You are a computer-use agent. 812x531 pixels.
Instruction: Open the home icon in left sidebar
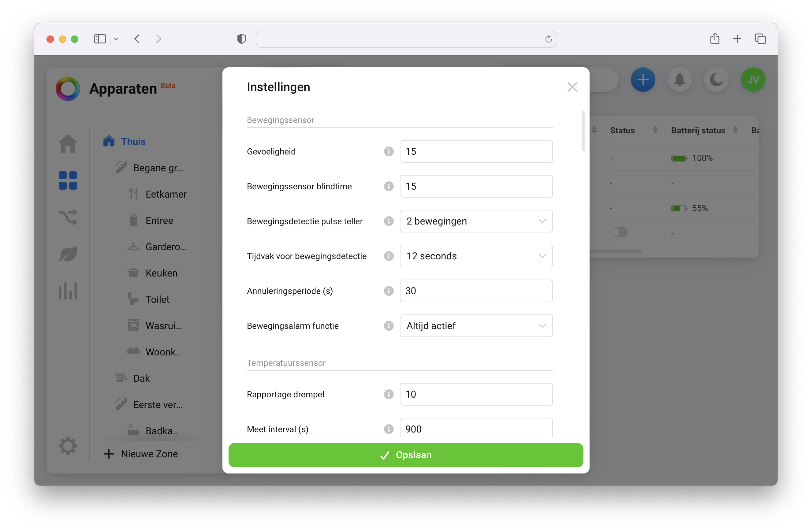(x=68, y=143)
